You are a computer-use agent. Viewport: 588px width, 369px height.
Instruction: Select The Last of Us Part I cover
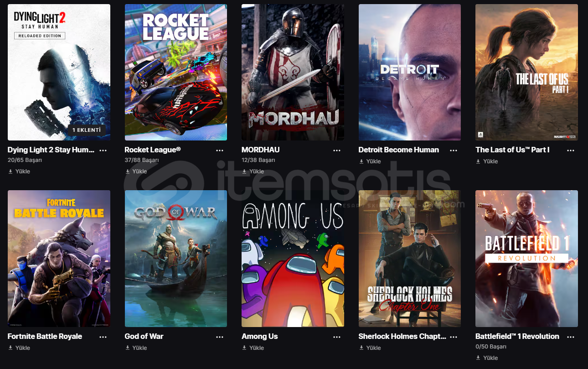point(526,72)
